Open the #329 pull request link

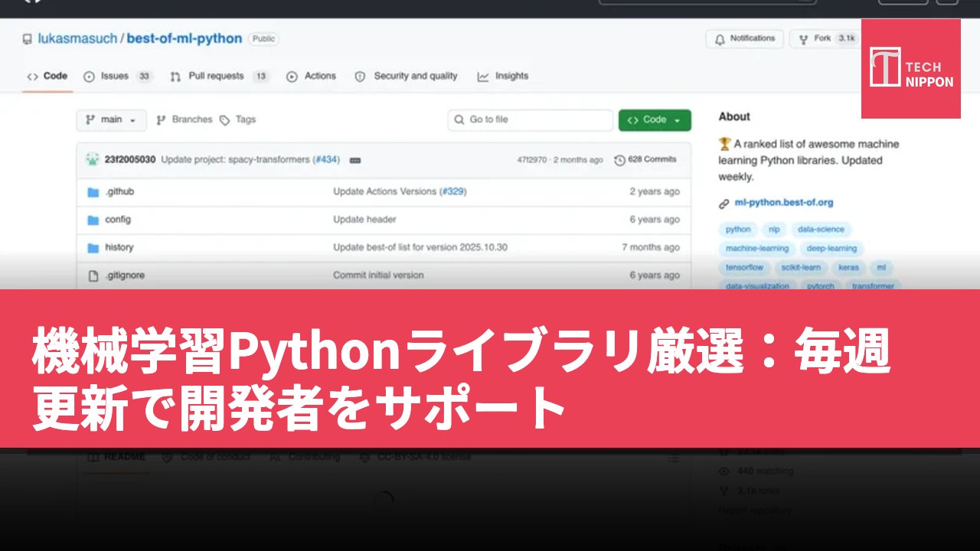click(452, 192)
